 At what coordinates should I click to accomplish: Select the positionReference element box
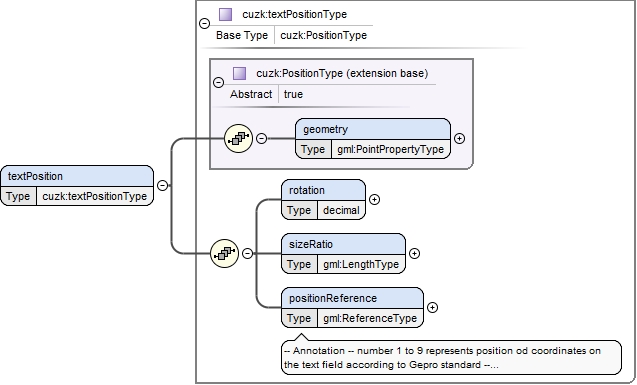(353, 307)
